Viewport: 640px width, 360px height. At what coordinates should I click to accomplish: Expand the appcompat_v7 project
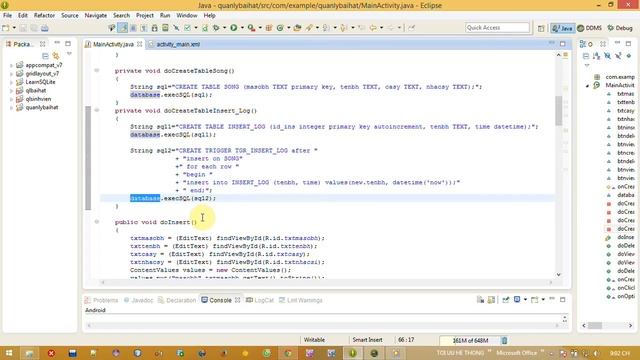[11, 65]
